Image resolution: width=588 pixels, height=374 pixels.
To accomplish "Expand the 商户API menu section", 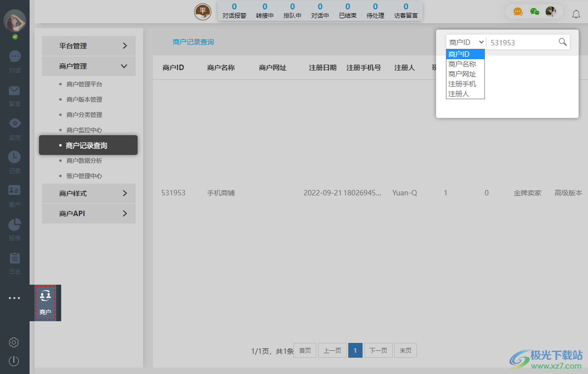I will tap(88, 213).
